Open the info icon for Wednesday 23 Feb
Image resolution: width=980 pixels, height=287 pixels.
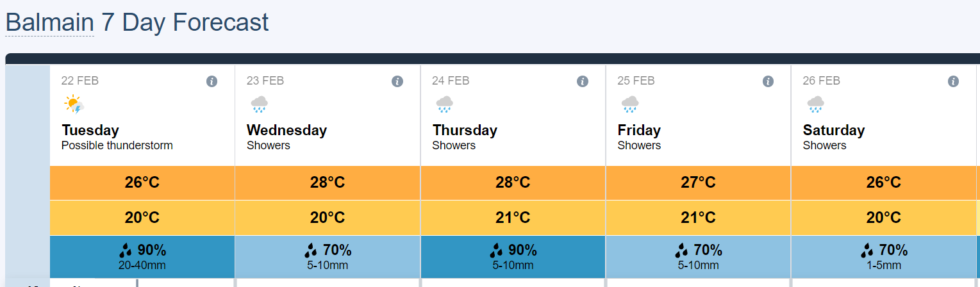(397, 81)
